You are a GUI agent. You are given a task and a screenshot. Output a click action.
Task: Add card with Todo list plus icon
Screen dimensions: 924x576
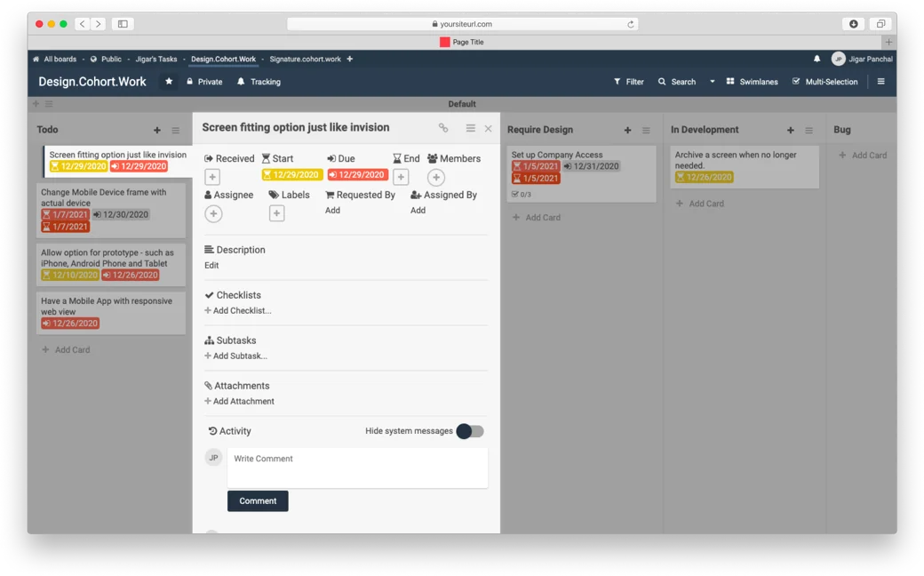click(x=157, y=131)
